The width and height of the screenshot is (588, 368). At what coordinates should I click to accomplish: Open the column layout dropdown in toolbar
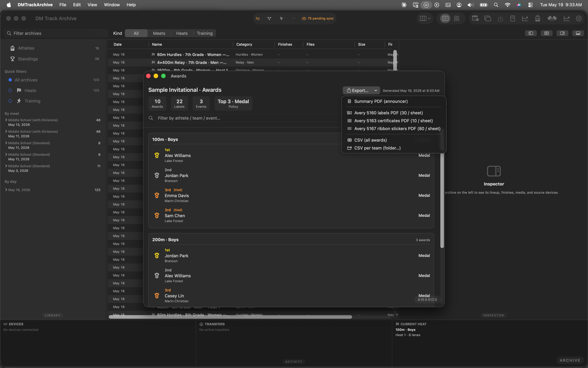pos(425,19)
